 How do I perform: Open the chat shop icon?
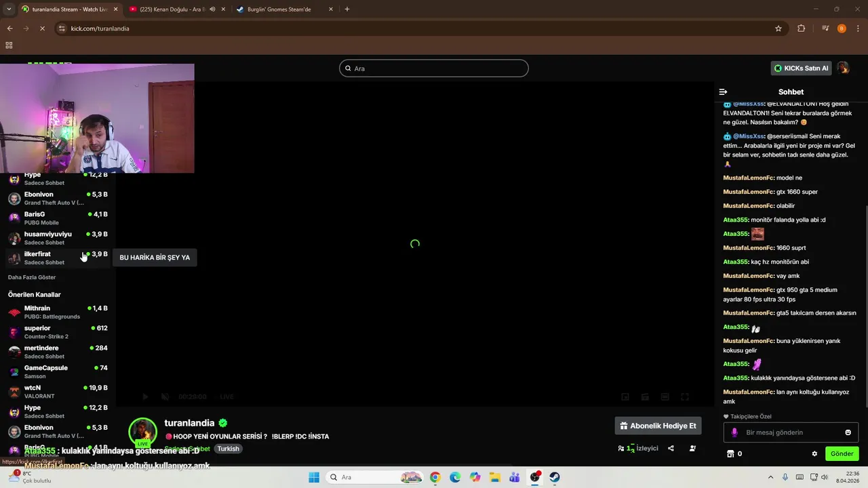tap(730, 453)
